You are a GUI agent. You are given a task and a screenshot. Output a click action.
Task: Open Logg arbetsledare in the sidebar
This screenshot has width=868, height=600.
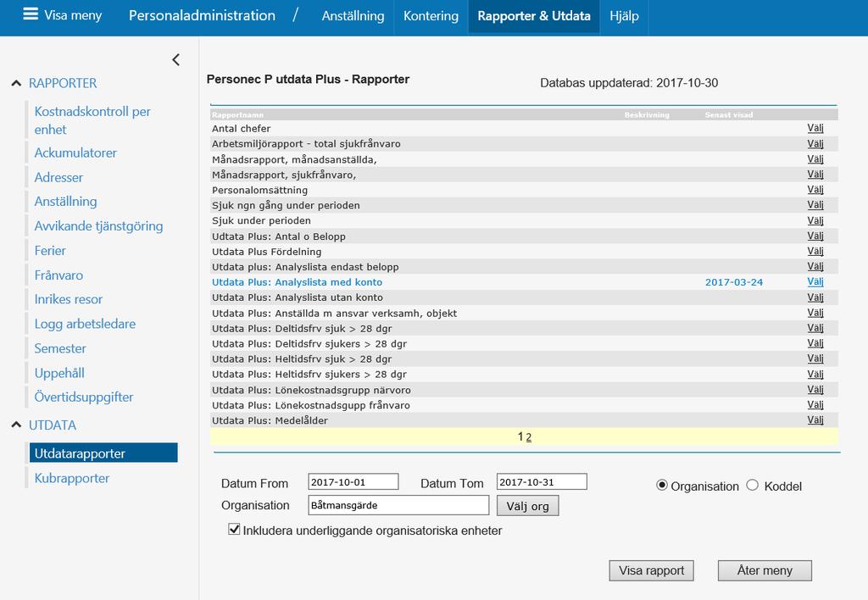85,324
